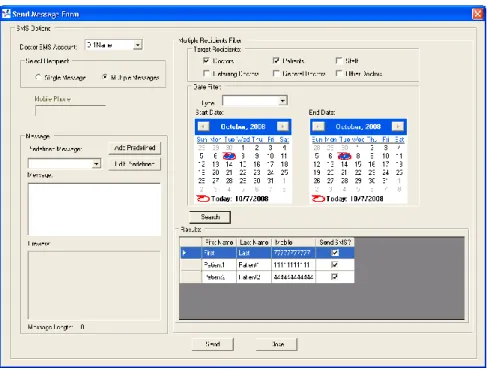Click inside the Preview box
This screenshot has width=487, height=371.
pyautogui.click(x=94, y=286)
